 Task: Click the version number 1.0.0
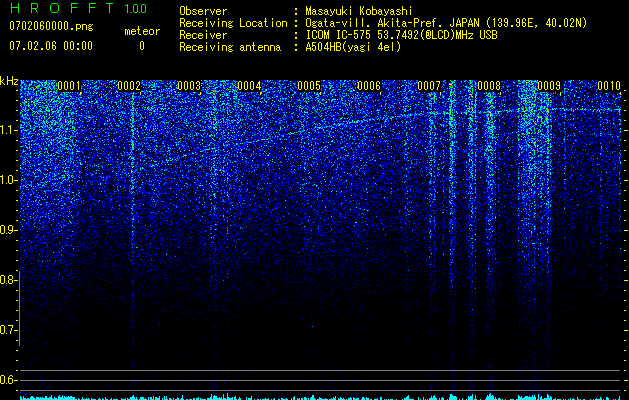pos(135,8)
